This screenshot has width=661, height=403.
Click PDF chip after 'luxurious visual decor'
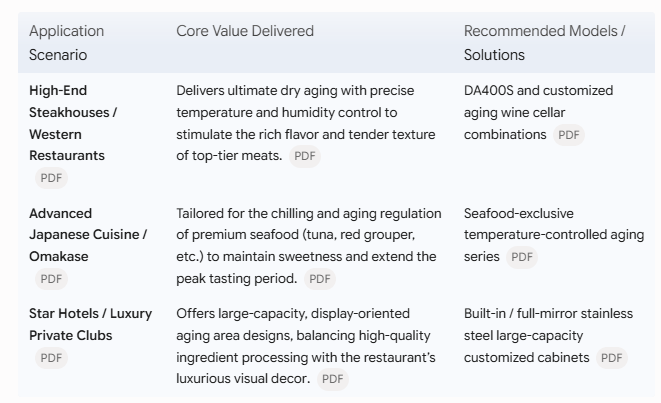333,379
